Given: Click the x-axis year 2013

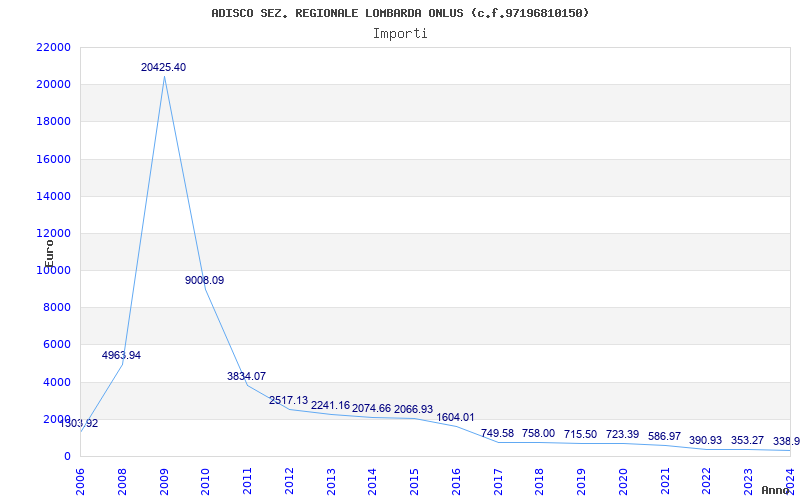Looking at the screenshot, I should coord(331,481).
